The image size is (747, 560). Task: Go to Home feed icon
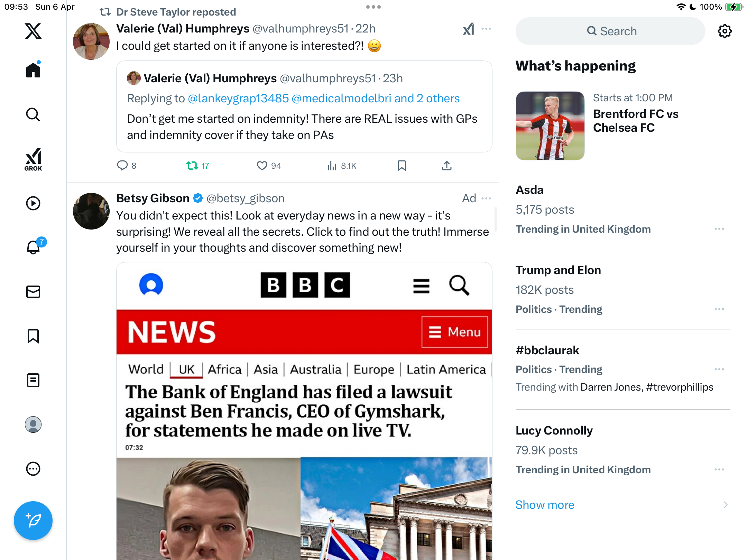pyautogui.click(x=33, y=69)
